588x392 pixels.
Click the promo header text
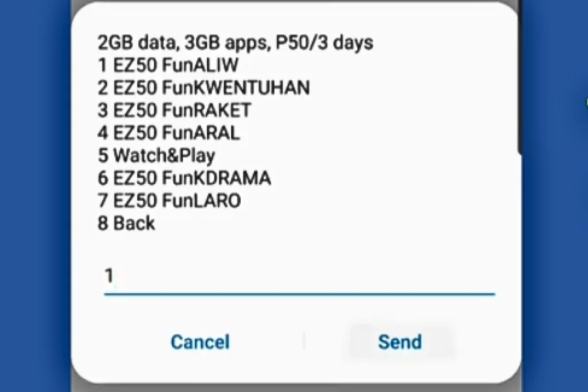point(234,42)
